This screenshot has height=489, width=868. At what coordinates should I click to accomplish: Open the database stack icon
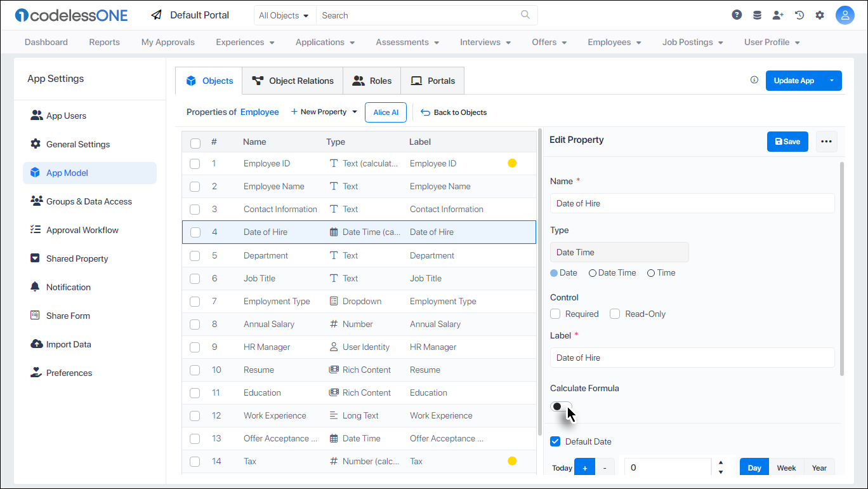(757, 15)
